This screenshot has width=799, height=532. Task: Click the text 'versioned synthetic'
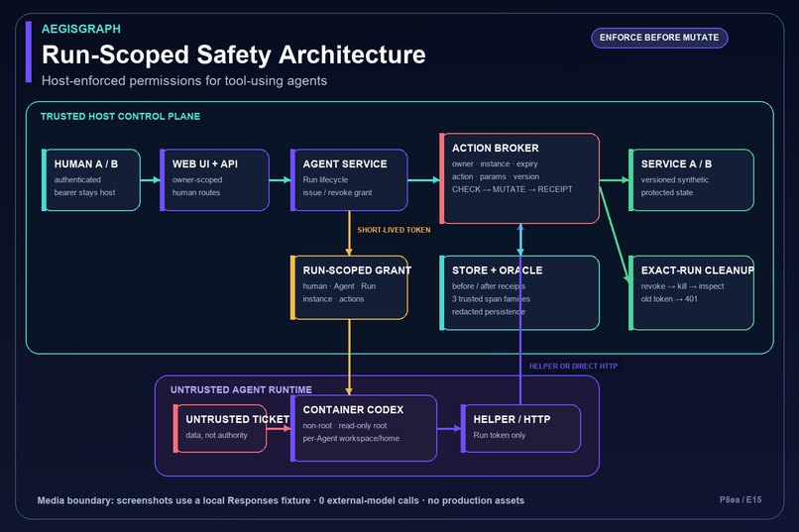(x=675, y=179)
